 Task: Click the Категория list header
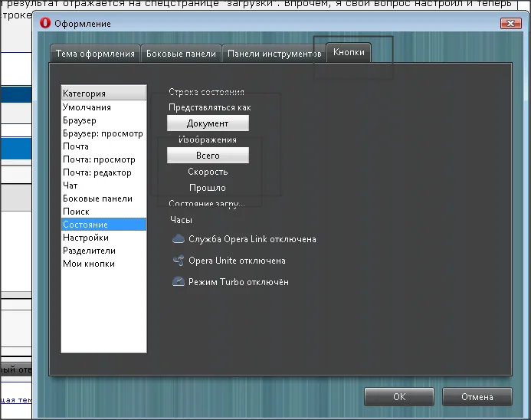tap(103, 94)
